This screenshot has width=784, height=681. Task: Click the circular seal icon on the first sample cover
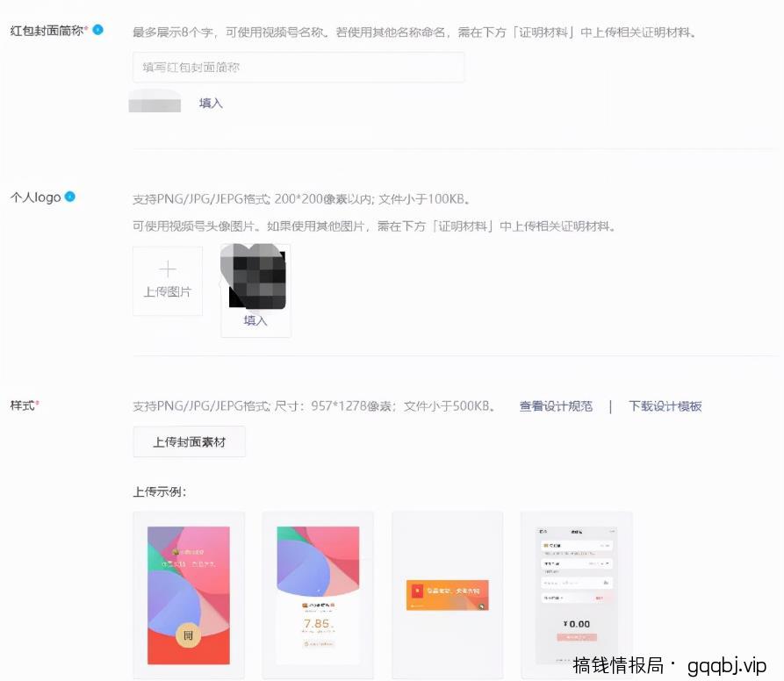(190, 636)
